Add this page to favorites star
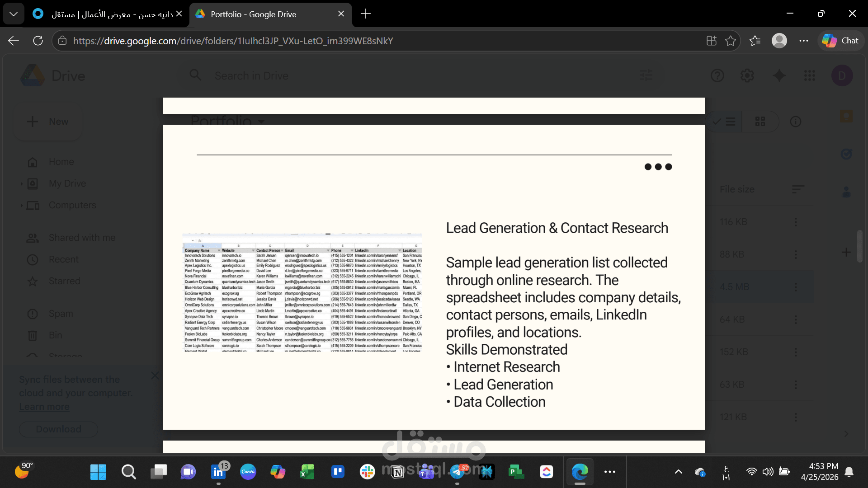 pyautogui.click(x=731, y=41)
